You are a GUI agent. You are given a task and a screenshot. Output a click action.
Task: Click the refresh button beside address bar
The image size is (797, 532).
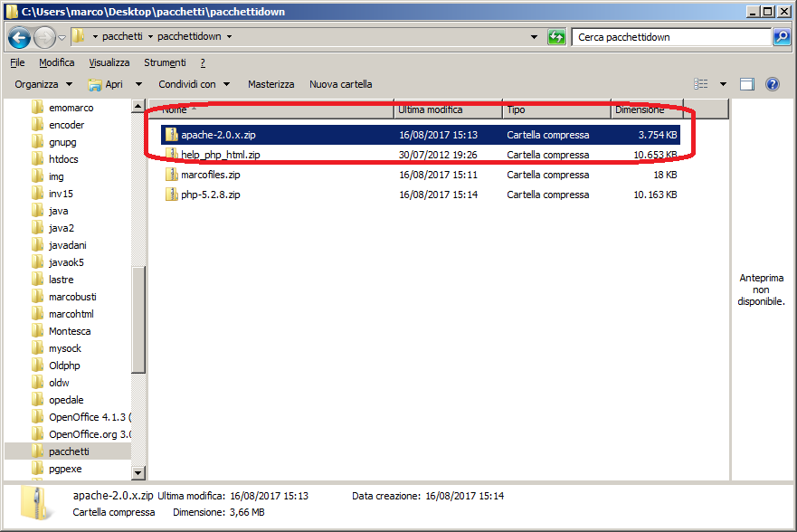556,37
